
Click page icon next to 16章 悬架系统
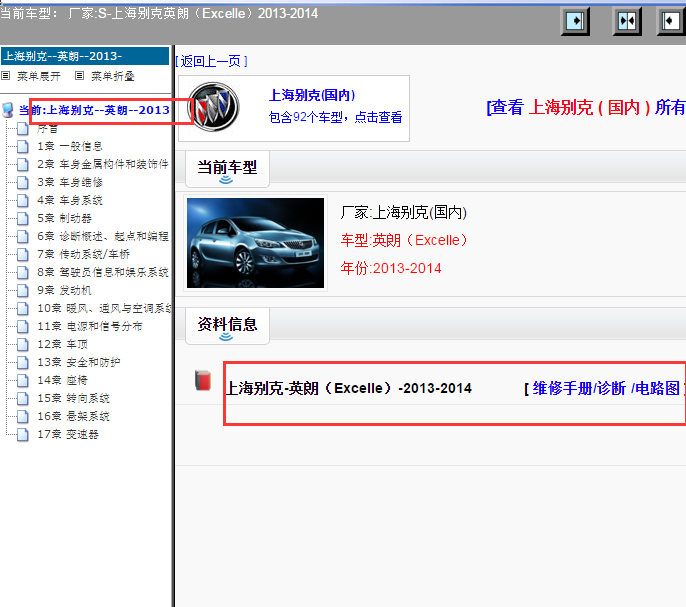pos(23,416)
